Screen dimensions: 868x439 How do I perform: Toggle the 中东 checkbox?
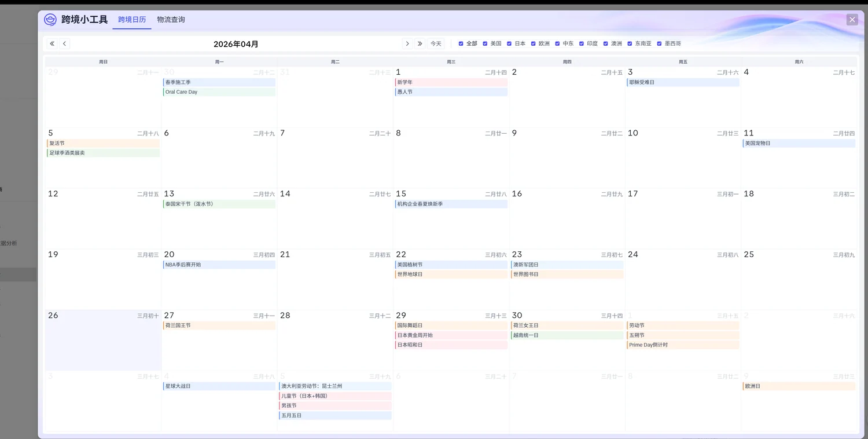558,43
